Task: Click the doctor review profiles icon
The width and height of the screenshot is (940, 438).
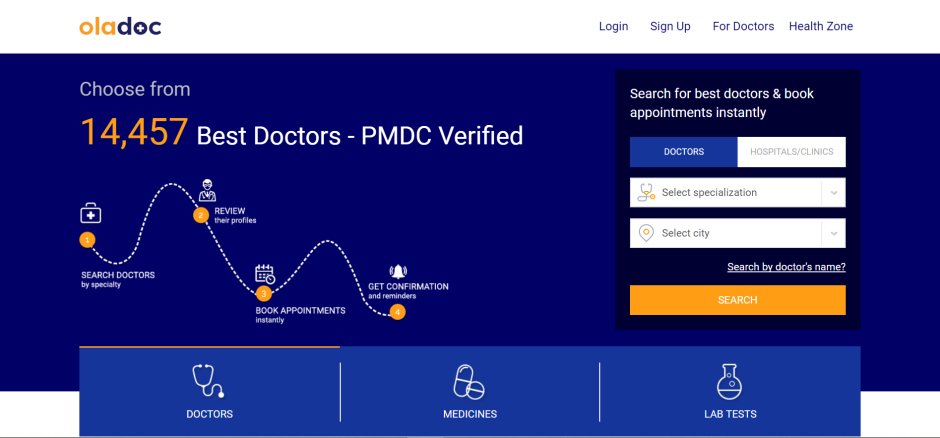Action: click(207, 190)
